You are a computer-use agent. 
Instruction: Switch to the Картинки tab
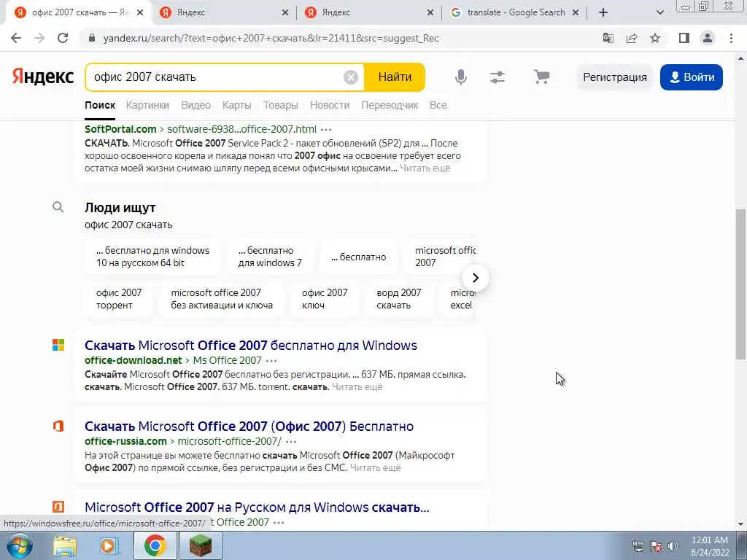tap(147, 105)
